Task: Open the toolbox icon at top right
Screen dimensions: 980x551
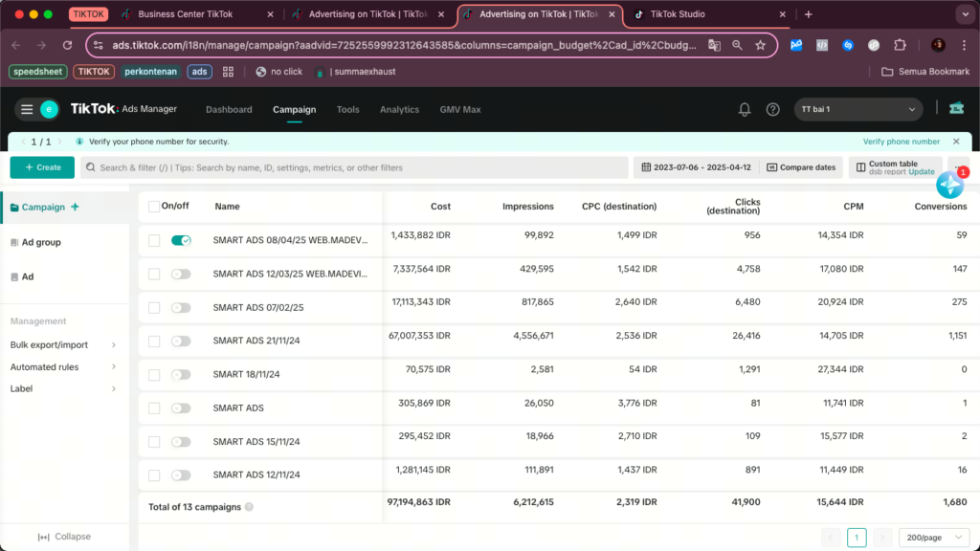Action: coord(955,109)
